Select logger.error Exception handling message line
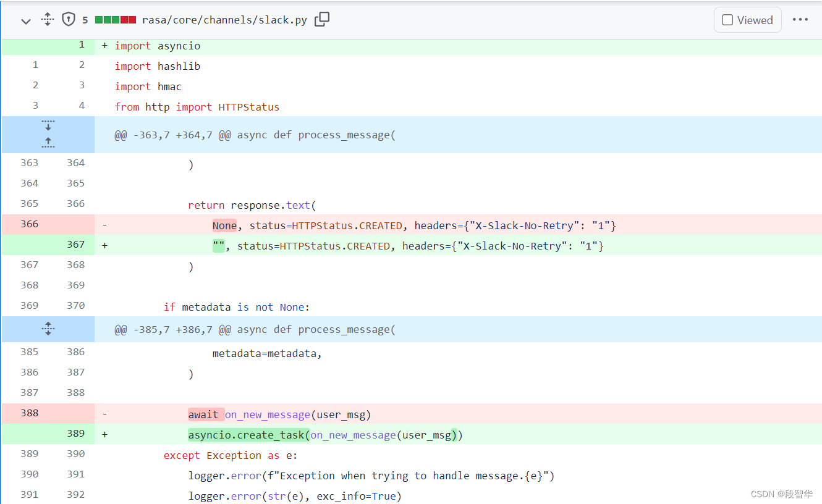The width and height of the screenshot is (822, 504). pos(371,476)
